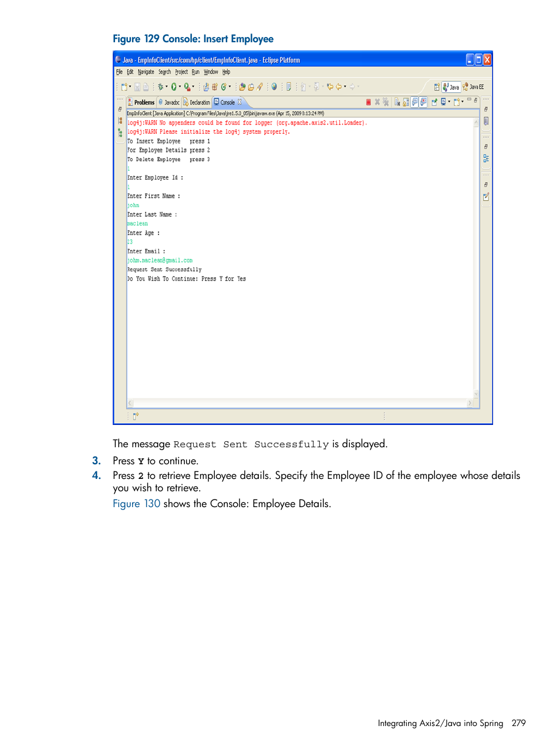Click the Open Perspective icon
This screenshot has width=560, height=746.
click(437, 87)
